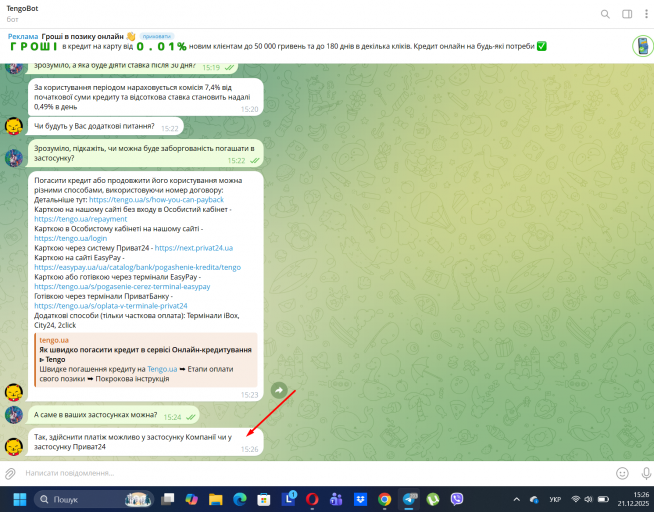
Task: Open the clock showing 15:26 21.12.2025
Action: [633, 499]
